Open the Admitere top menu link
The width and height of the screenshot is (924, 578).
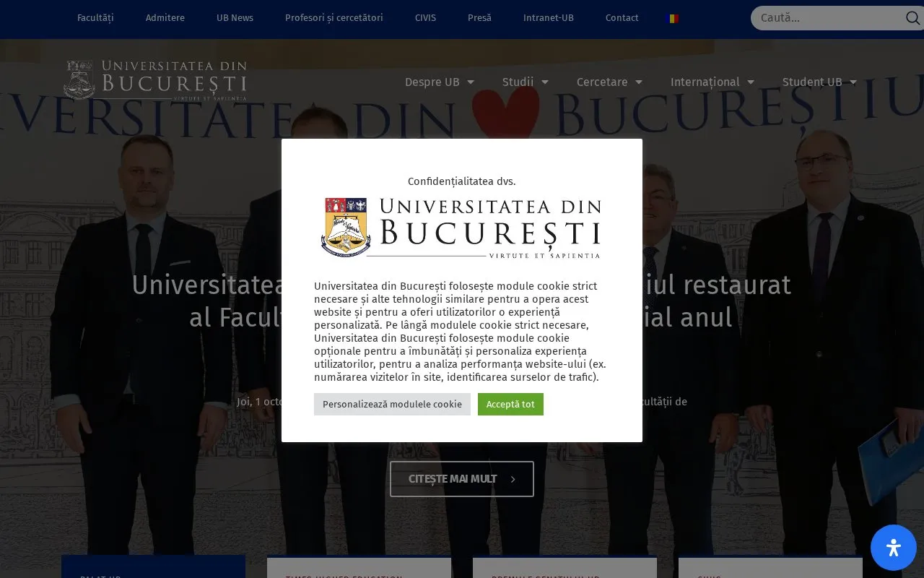point(165,18)
